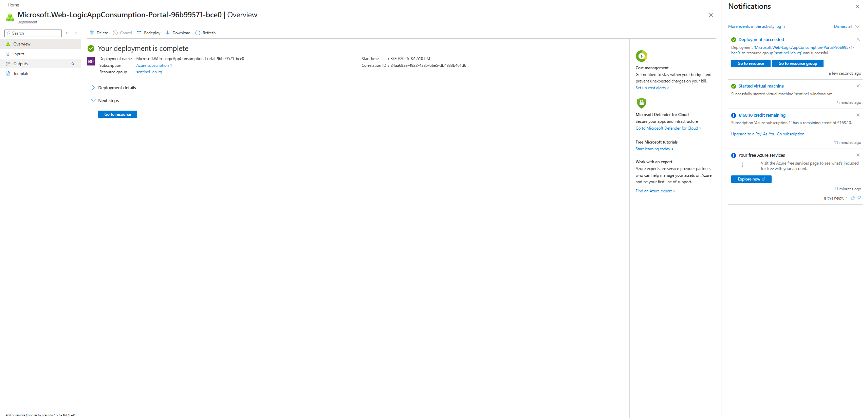Image resolution: width=868 pixels, height=418 pixels.
Task: Click the Download arrow icon
Action: [x=168, y=33]
